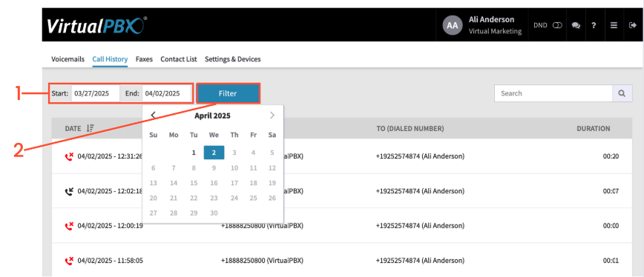Screen dimensions: 644x277
Task: Click missed call icon for 12:00:19 entry
Action: click(69, 225)
